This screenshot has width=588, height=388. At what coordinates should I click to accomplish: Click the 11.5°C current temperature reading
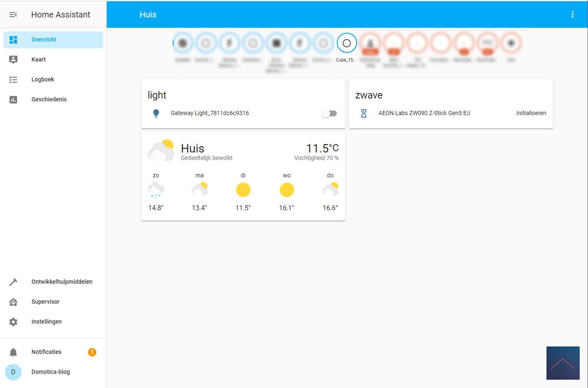[x=322, y=148]
